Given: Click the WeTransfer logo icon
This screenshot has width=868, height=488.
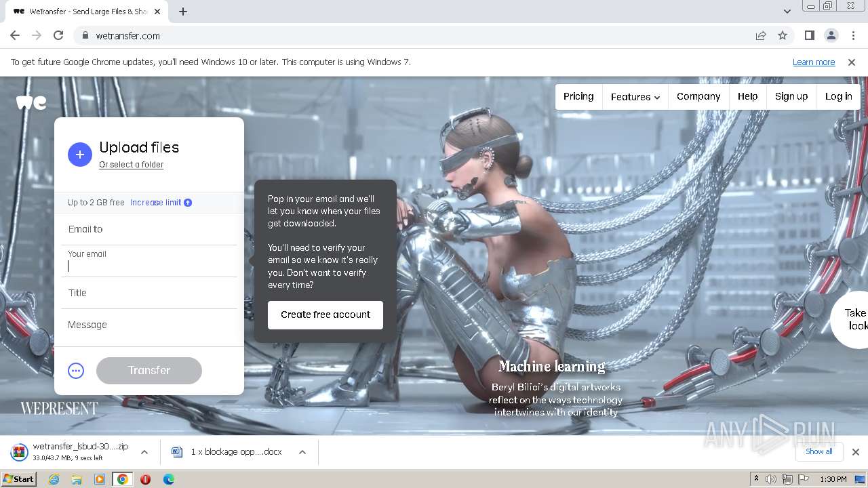Looking at the screenshot, I should pos(31,102).
